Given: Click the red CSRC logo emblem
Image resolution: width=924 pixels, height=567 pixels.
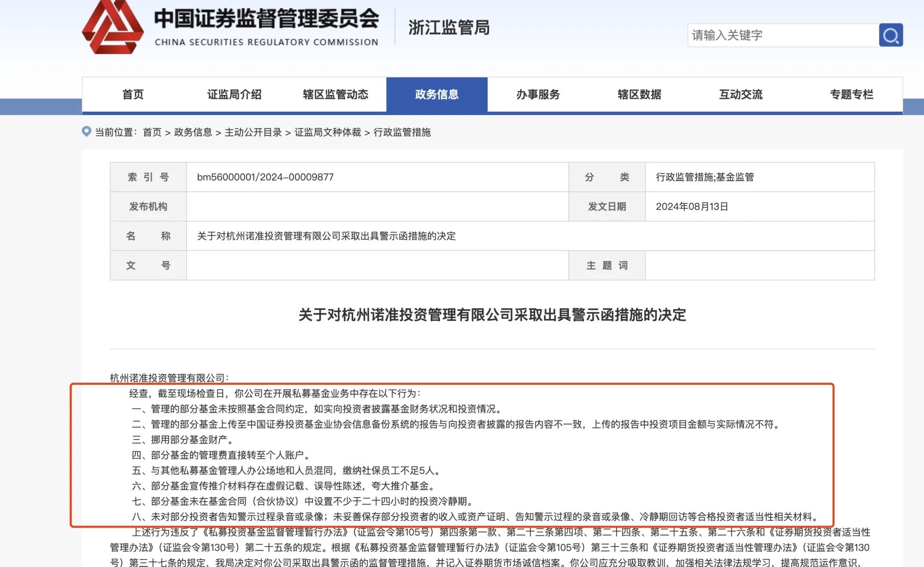Looking at the screenshot, I should pos(113,26).
